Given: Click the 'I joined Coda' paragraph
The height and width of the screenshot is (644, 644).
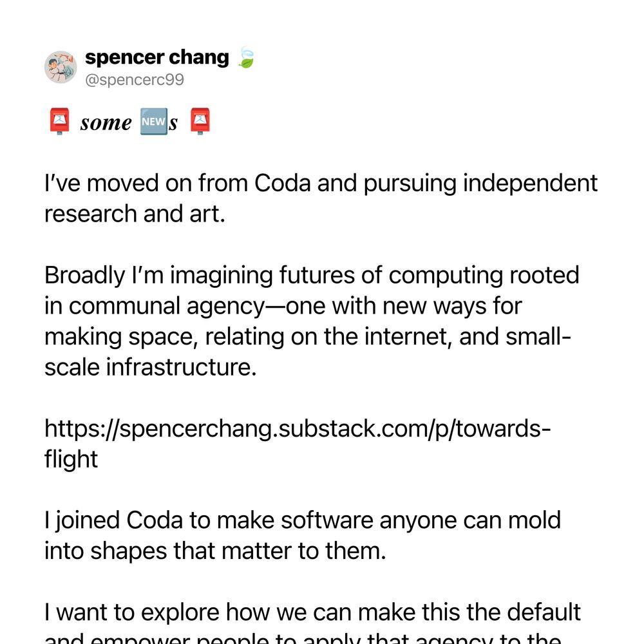Looking at the screenshot, I should [303, 536].
